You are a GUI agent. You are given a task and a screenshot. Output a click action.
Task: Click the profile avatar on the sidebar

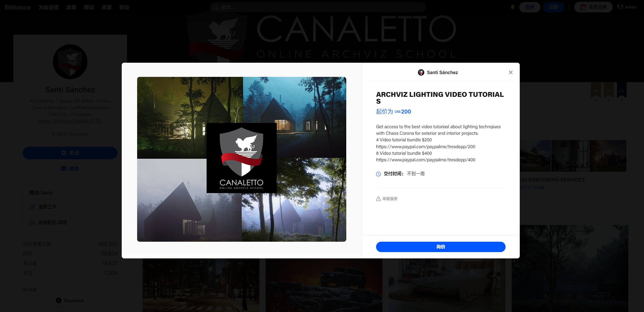coord(70,62)
